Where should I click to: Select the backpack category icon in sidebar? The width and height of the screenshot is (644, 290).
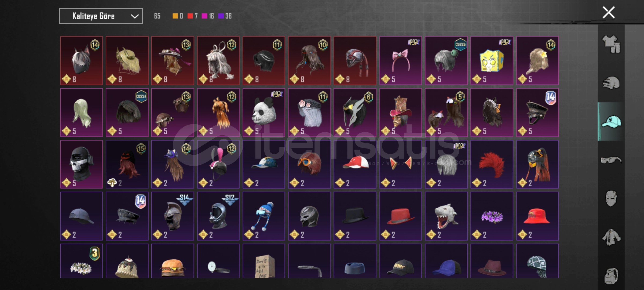tap(611, 275)
